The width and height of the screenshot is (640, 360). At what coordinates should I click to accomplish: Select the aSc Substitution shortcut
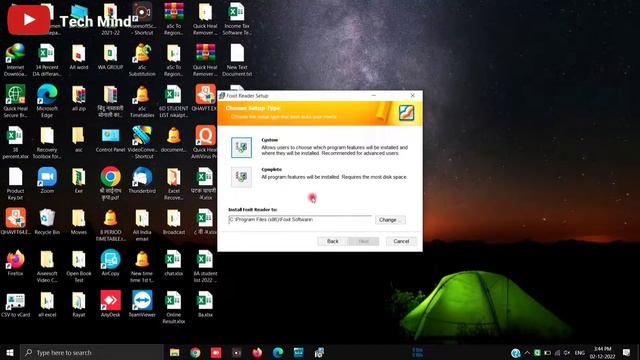pos(142,60)
